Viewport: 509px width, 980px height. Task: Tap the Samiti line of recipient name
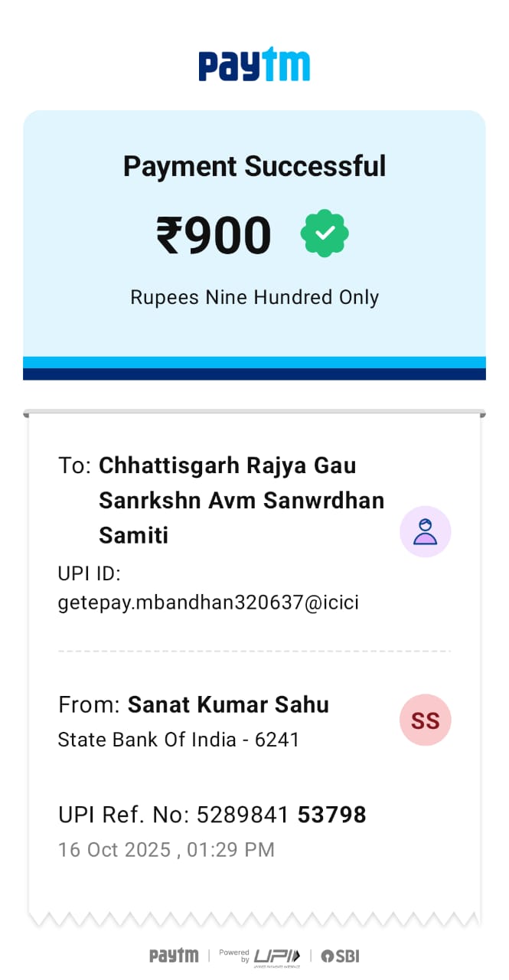point(133,534)
